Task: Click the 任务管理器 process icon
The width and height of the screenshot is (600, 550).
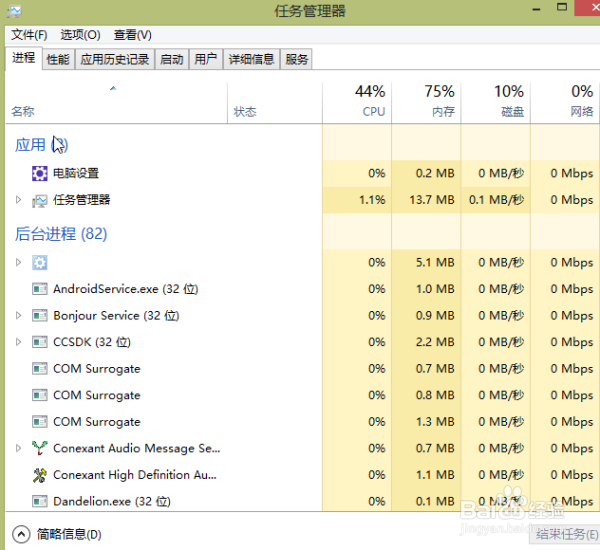Action: 39,200
